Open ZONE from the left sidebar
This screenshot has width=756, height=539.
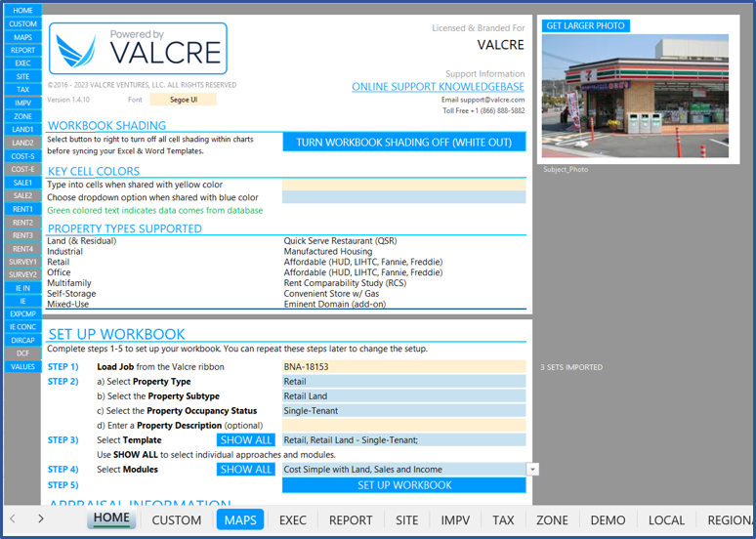pos(22,116)
